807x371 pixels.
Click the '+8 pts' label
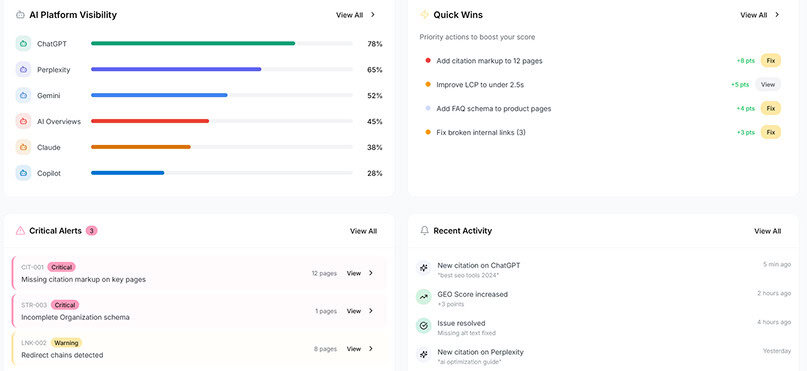(x=746, y=61)
